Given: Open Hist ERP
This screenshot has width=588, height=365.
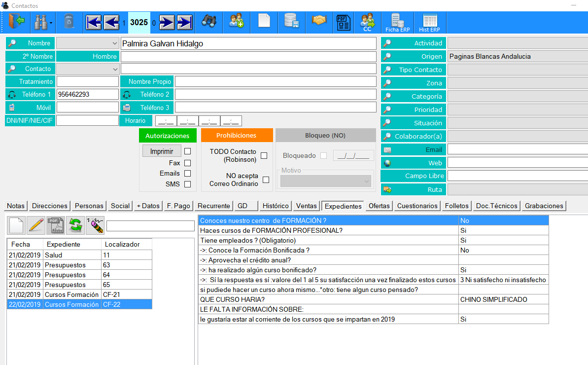Looking at the screenshot, I should 429,23.
